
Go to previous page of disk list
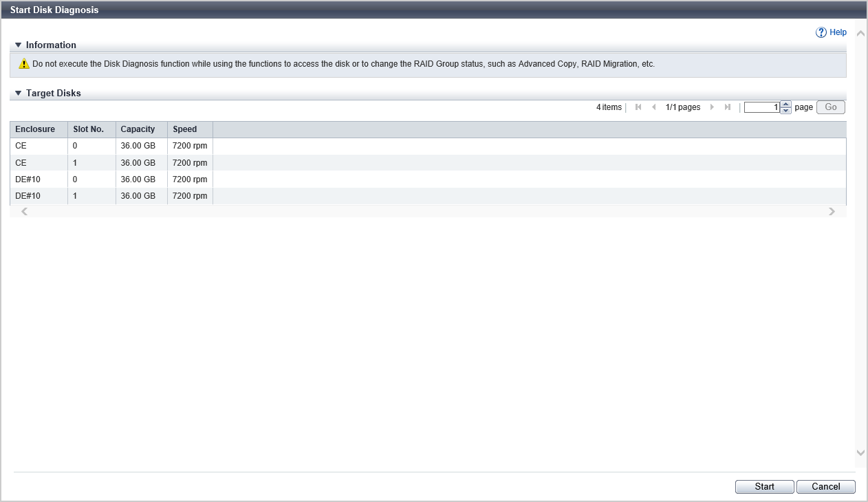pos(653,107)
